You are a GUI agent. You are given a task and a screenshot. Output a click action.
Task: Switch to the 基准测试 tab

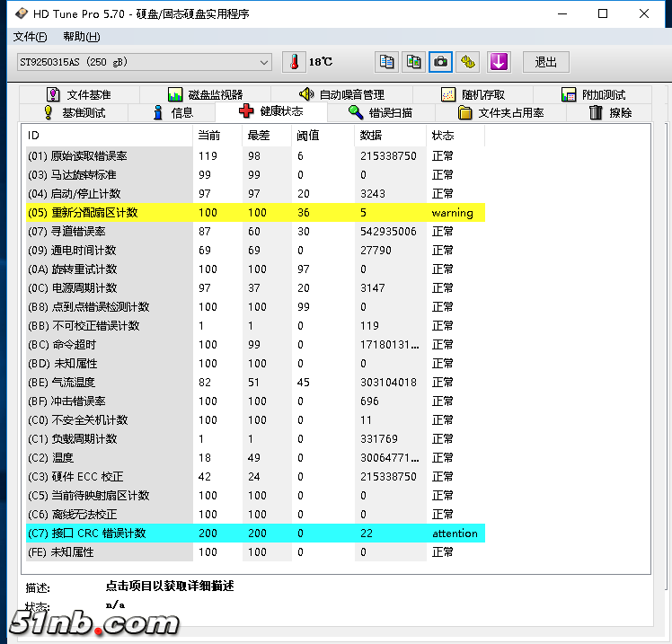coord(74,112)
